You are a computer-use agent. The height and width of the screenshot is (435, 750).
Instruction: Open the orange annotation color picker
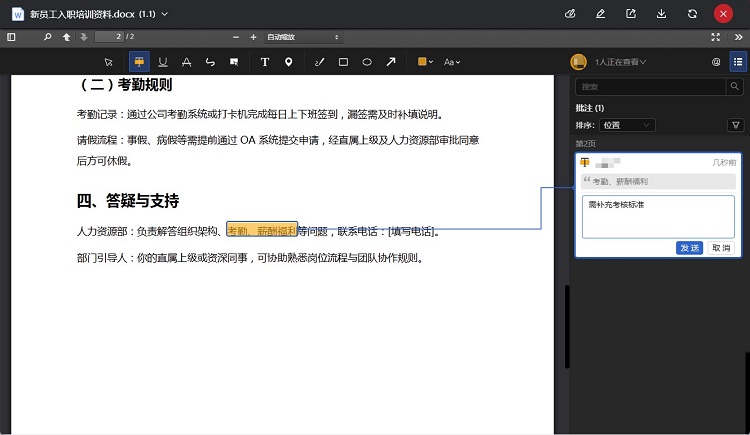click(x=425, y=62)
